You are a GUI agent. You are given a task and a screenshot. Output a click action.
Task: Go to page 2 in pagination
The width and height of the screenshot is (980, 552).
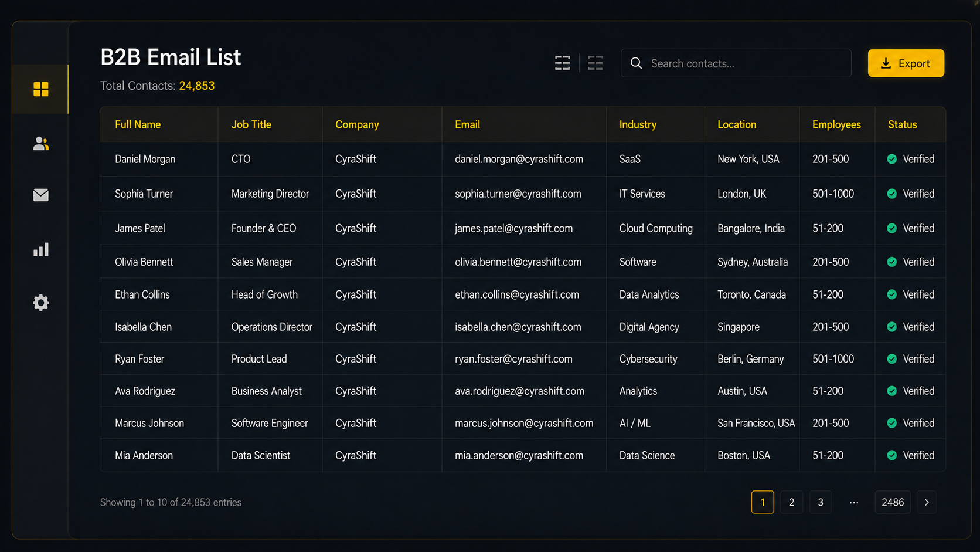(x=792, y=502)
